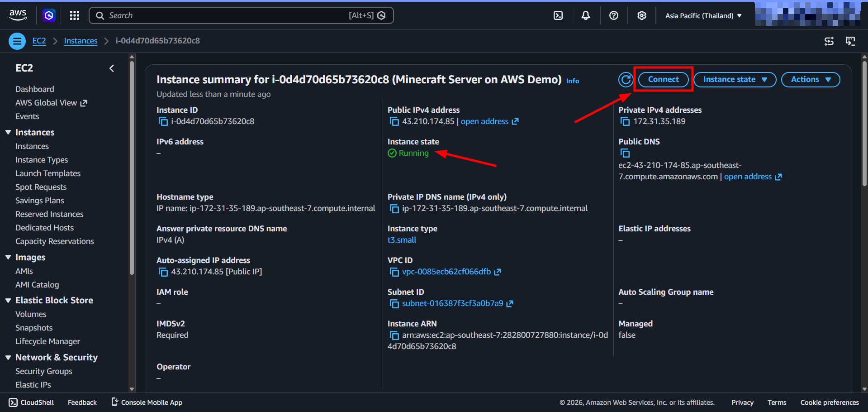868x412 pixels.
Task: Copy the VPC ID
Action: coord(394,272)
